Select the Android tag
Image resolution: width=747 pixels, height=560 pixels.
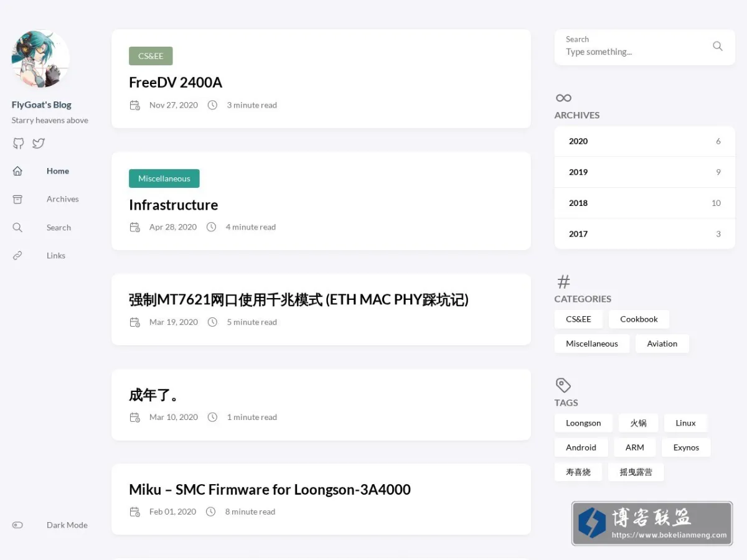point(581,447)
